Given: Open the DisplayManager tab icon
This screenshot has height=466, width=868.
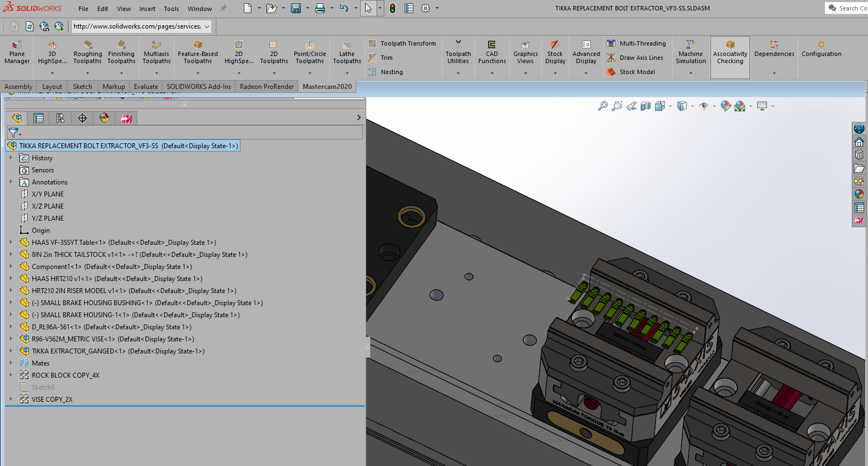Looking at the screenshot, I should pos(104,118).
